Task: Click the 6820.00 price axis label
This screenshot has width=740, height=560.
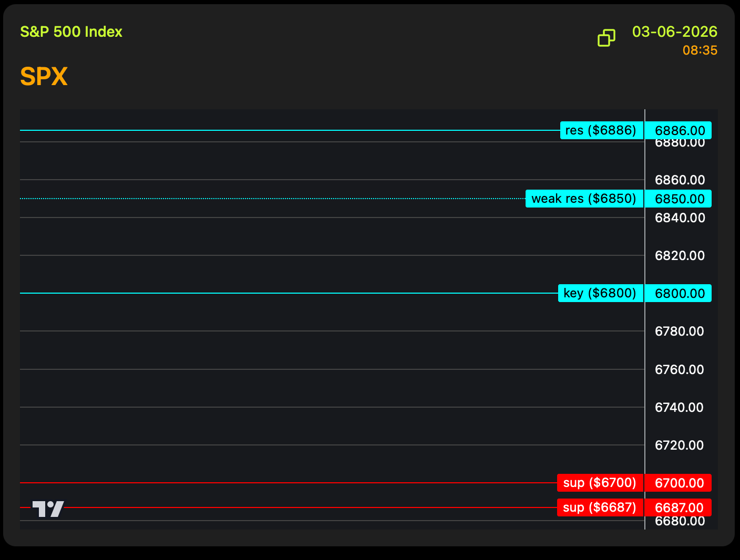Action: click(x=679, y=255)
